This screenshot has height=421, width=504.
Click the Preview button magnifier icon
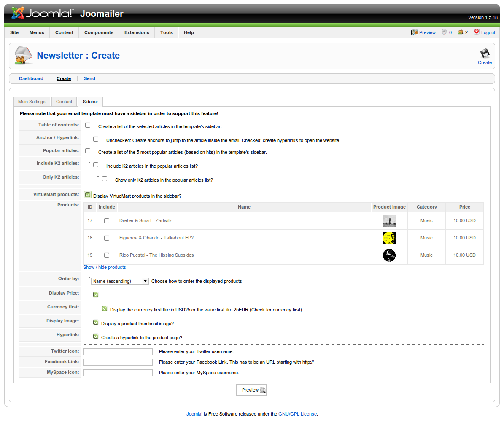[x=262, y=390]
